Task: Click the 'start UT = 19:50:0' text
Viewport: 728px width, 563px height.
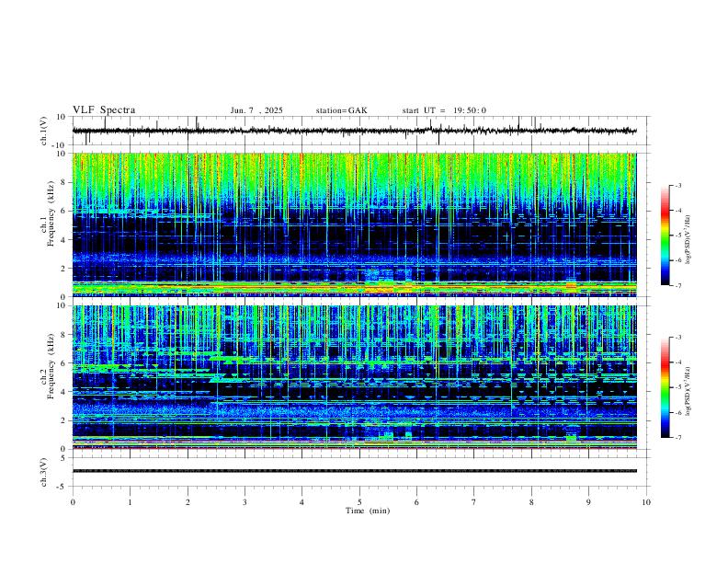Action: (444, 110)
